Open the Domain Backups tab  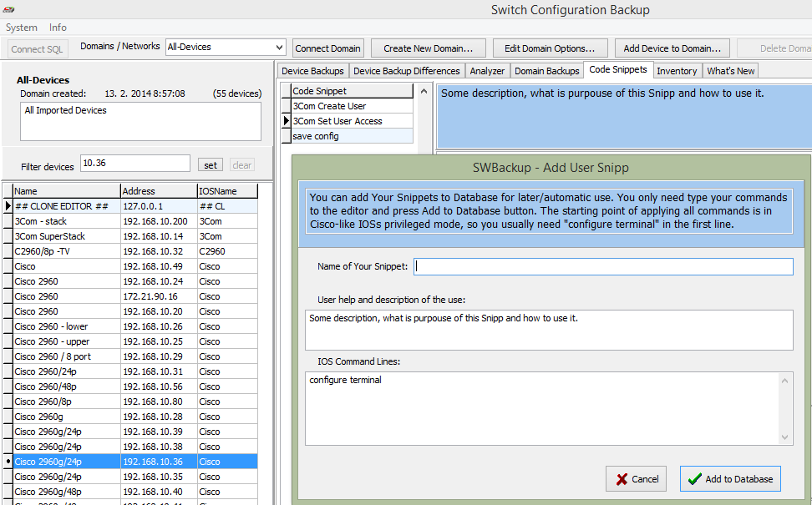coord(547,71)
